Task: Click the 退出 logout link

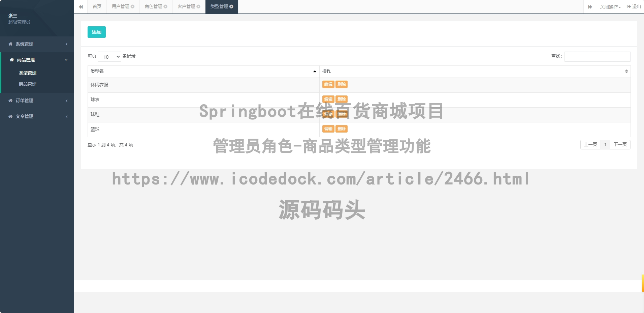Action: coord(634,7)
